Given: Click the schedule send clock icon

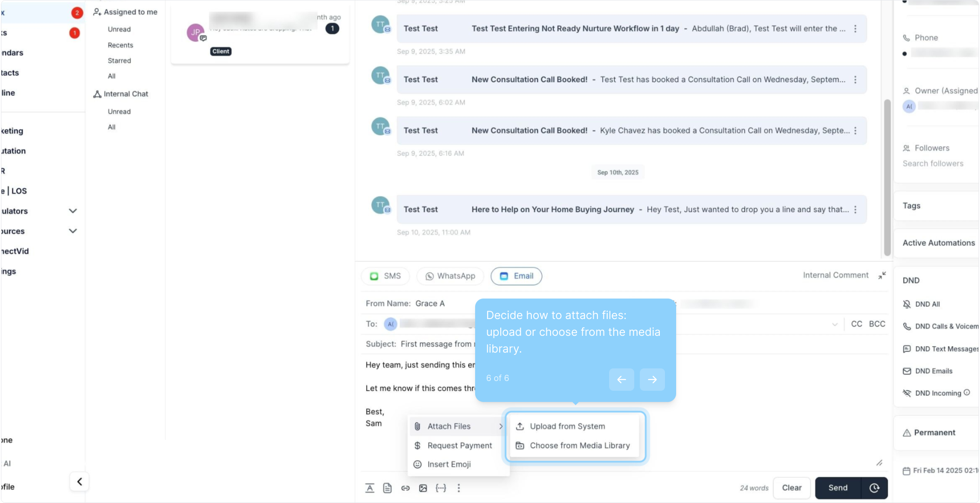Looking at the screenshot, I should (874, 488).
